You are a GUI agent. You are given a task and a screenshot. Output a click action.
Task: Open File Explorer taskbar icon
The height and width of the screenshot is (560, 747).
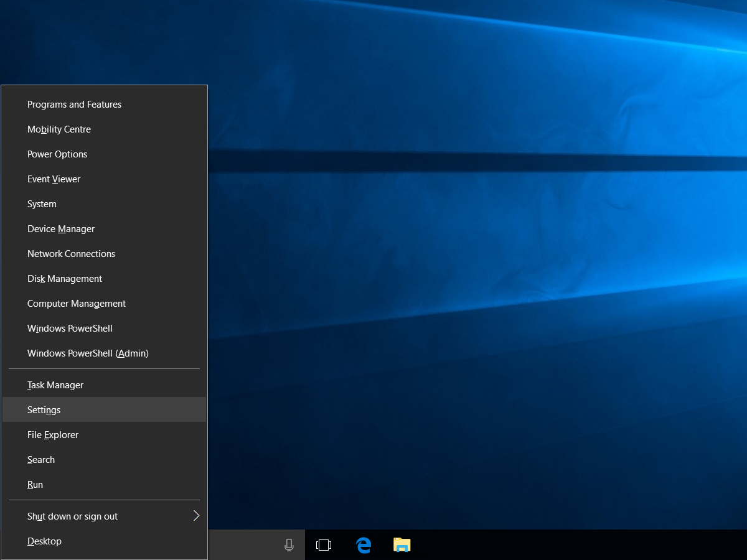click(x=402, y=545)
